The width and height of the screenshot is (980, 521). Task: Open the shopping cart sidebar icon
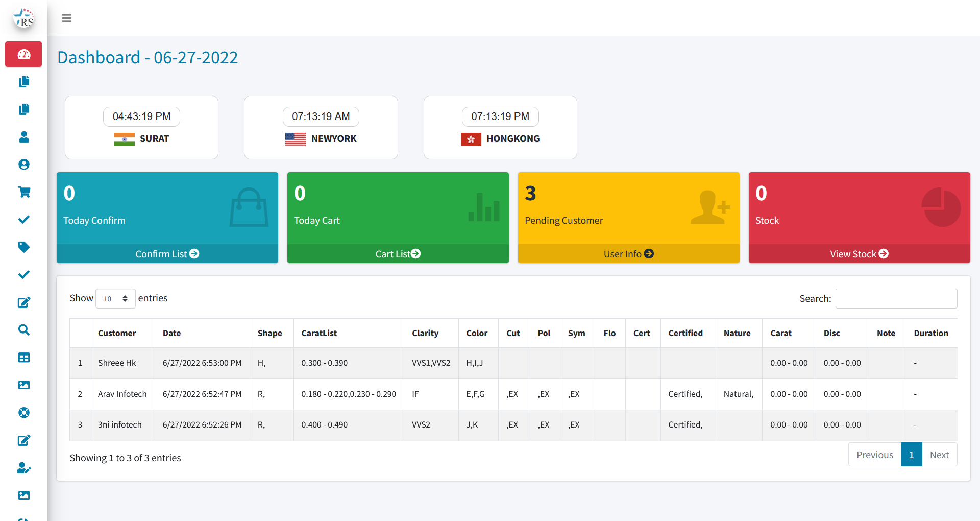coord(23,192)
